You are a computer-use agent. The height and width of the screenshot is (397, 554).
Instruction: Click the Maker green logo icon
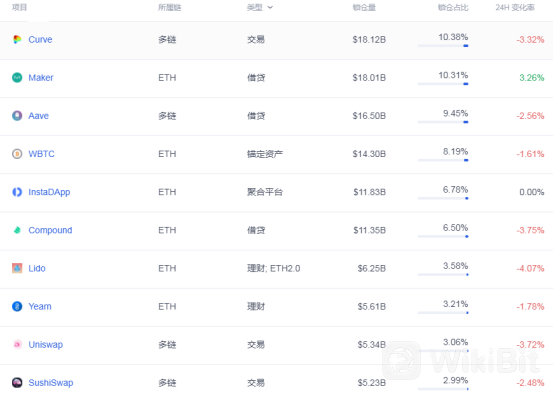(17, 78)
